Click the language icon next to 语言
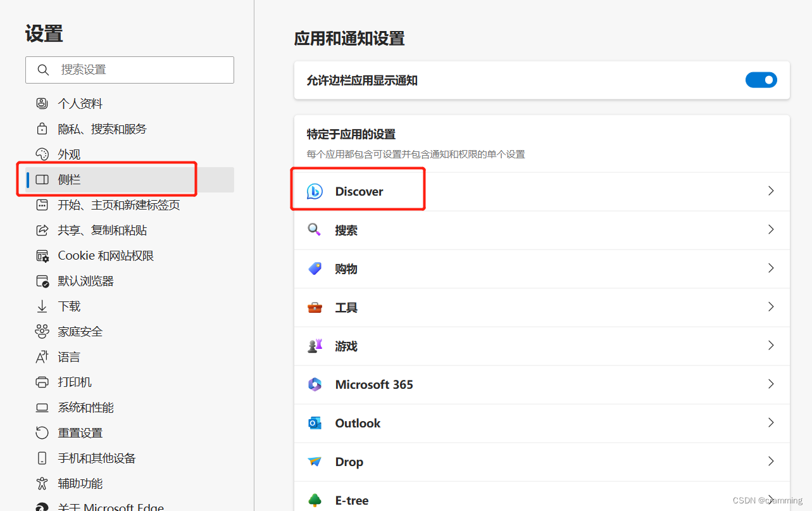 tap(42, 357)
